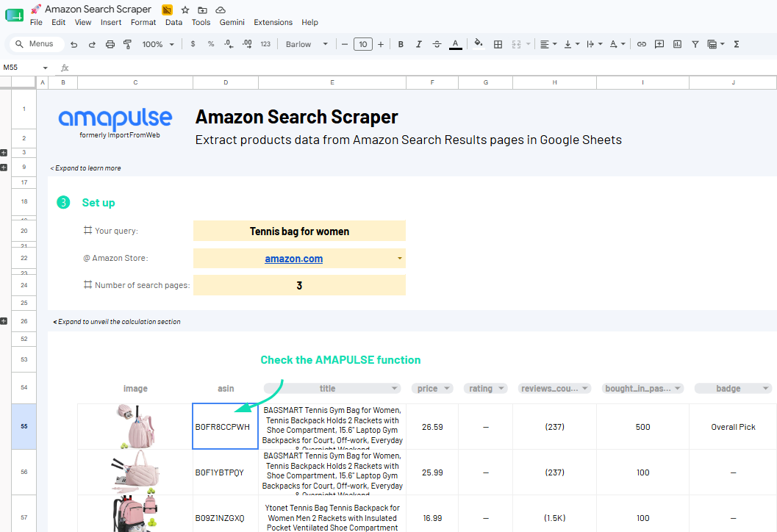Open the text color picker
This screenshot has height=532, width=777.
(x=456, y=44)
